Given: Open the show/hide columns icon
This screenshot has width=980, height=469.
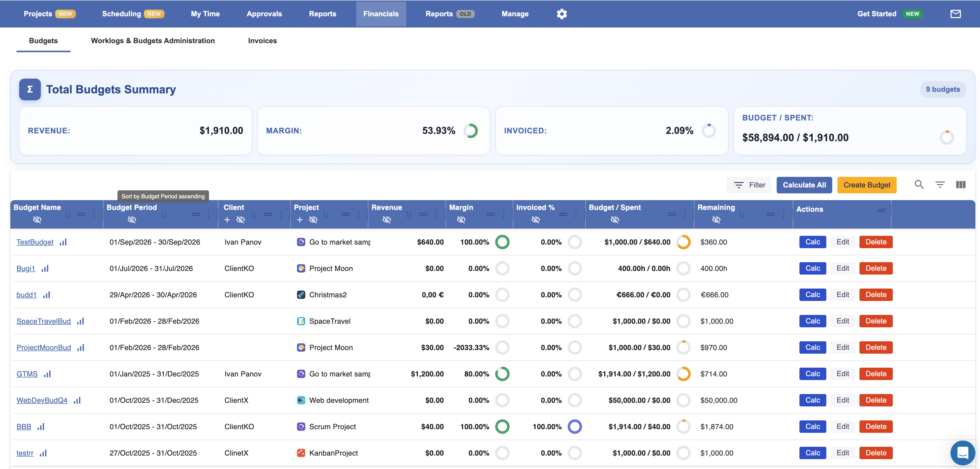Looking at the screenshot, I should (x=960, y=185).
